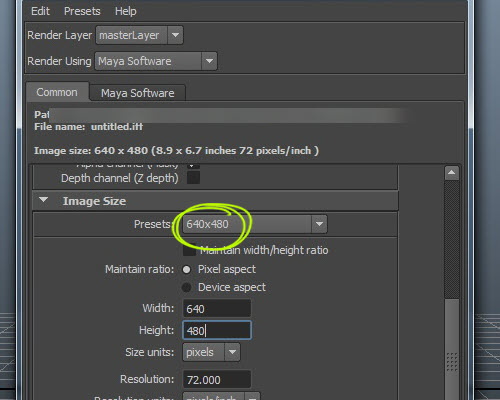Click the Height input field
This screenshot has width=500, height=400.
(x=217, y=330)
